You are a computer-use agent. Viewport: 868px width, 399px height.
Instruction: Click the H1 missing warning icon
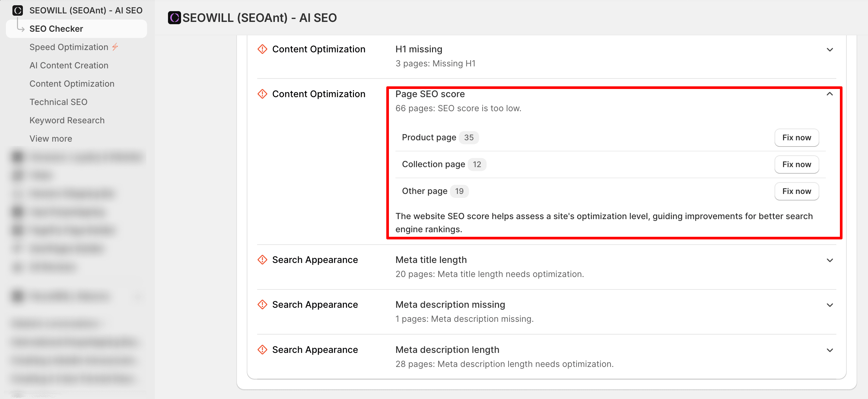(262, 49)
